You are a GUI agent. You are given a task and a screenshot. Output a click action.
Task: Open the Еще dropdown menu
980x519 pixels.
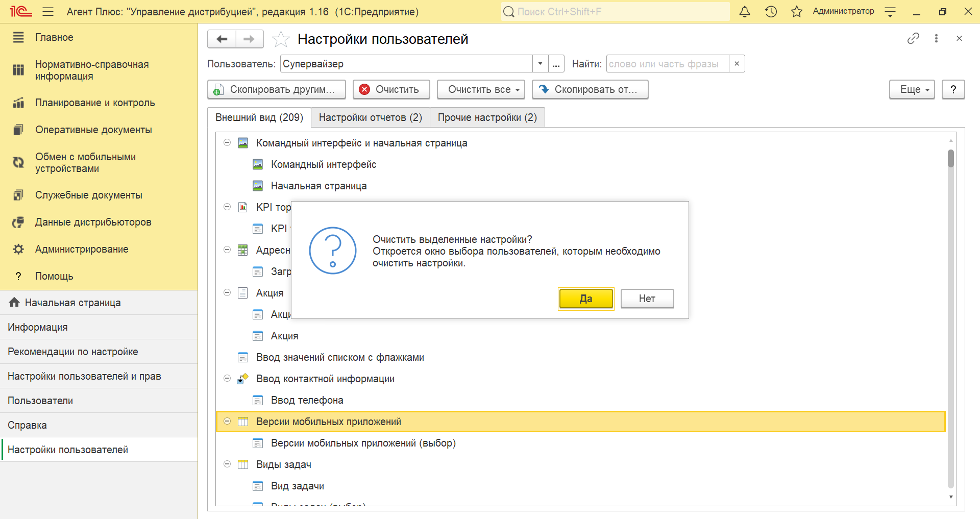(x=912, y=89)
